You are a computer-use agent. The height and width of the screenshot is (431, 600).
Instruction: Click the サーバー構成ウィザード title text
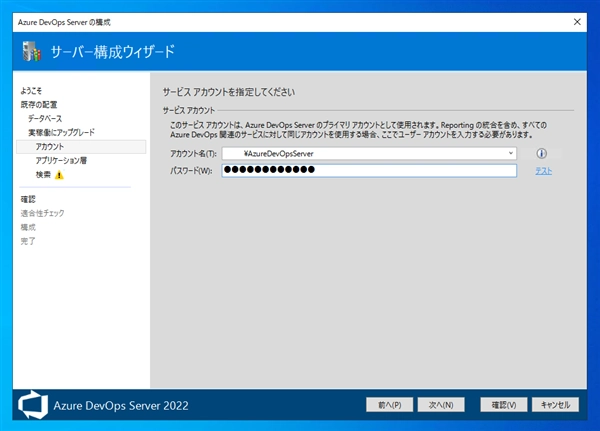pyautogui.click(x=112, y=52)
